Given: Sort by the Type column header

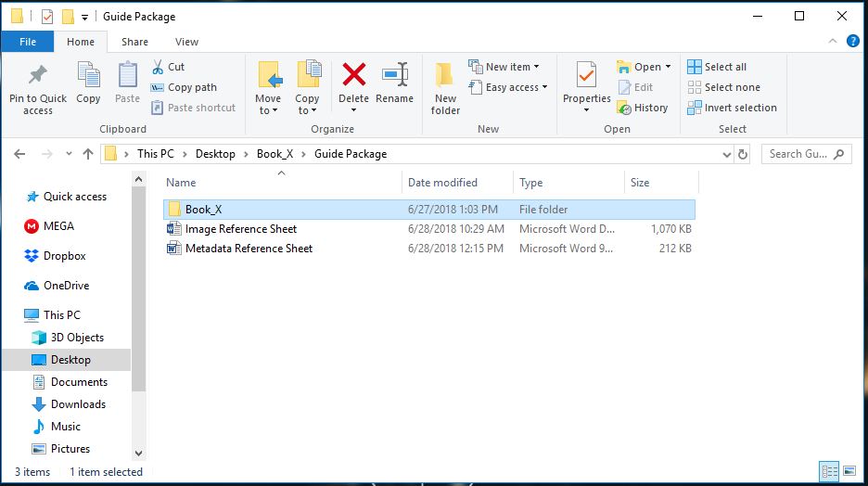Looking at the screenshot, I should click(568, 183).
